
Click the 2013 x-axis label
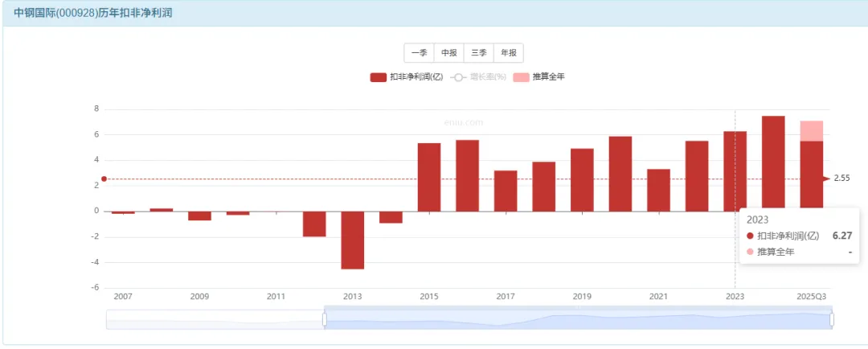pyautogui.click(x=353, y=297)
